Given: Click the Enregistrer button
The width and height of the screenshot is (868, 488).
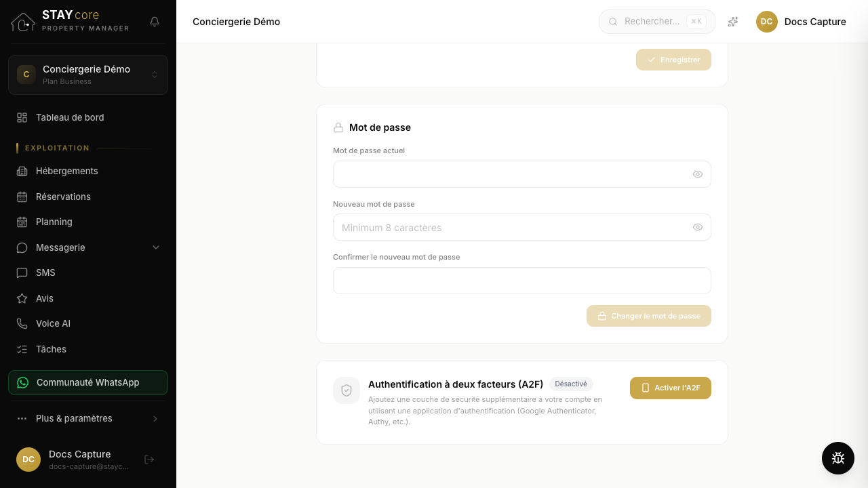Looking at the screenshot, I should tap(673, 60).
